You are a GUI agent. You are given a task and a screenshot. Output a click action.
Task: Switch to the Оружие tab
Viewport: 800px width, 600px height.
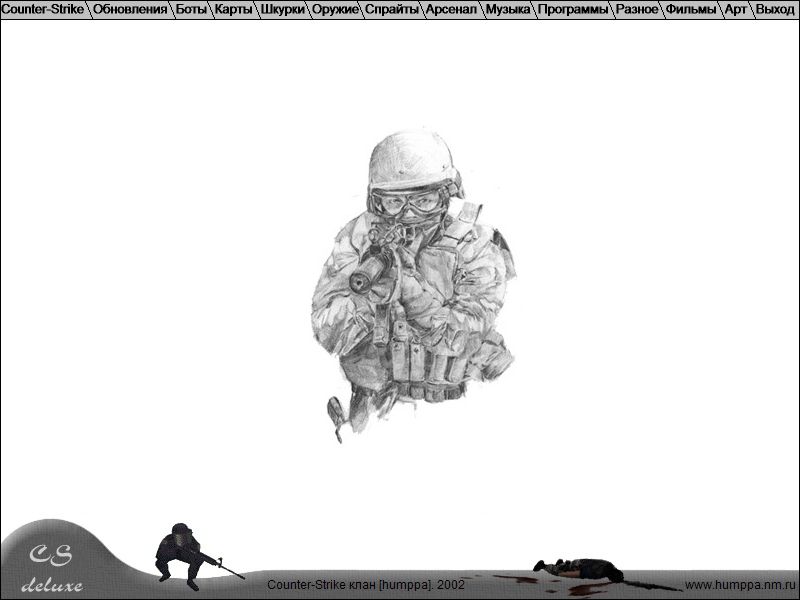[335, 9]
